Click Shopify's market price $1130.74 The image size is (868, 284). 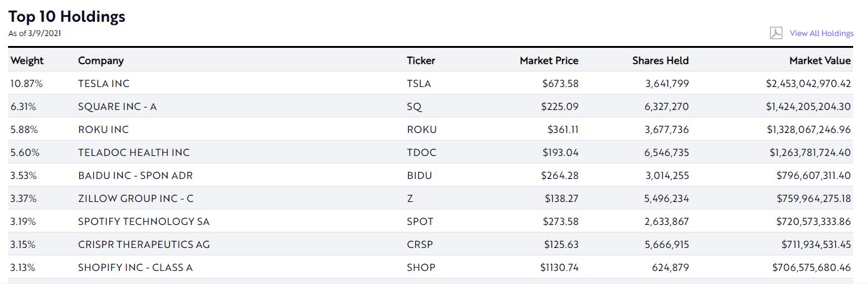coord(559,267)
